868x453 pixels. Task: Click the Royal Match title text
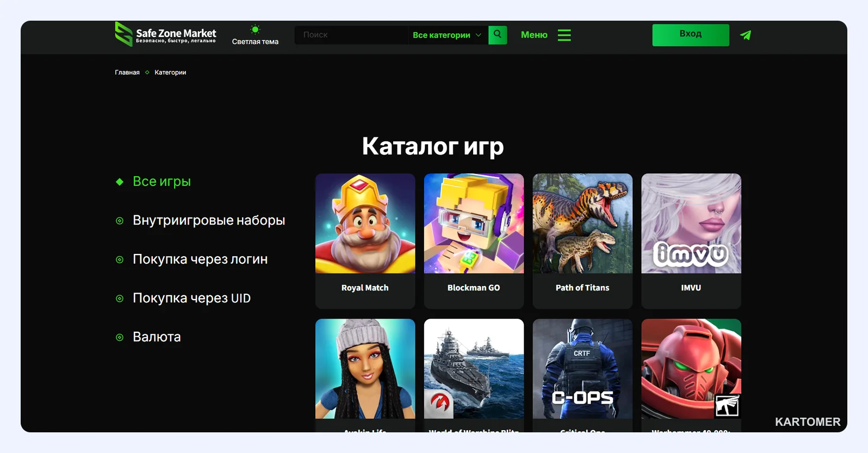tap(365, 288)
